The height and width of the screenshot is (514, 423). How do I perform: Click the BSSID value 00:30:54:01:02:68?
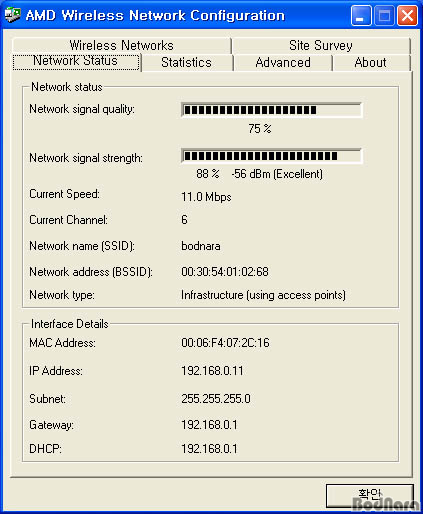click(225, 272)
